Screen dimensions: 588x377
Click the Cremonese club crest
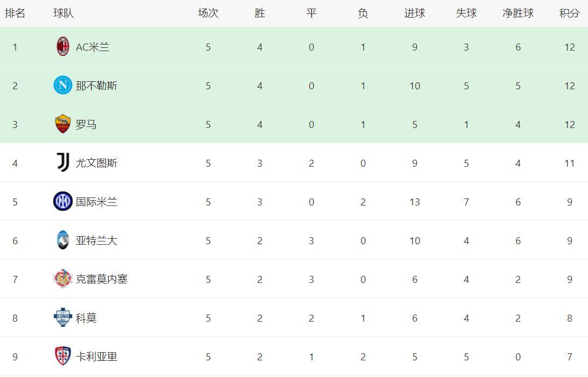click(63, 279)
